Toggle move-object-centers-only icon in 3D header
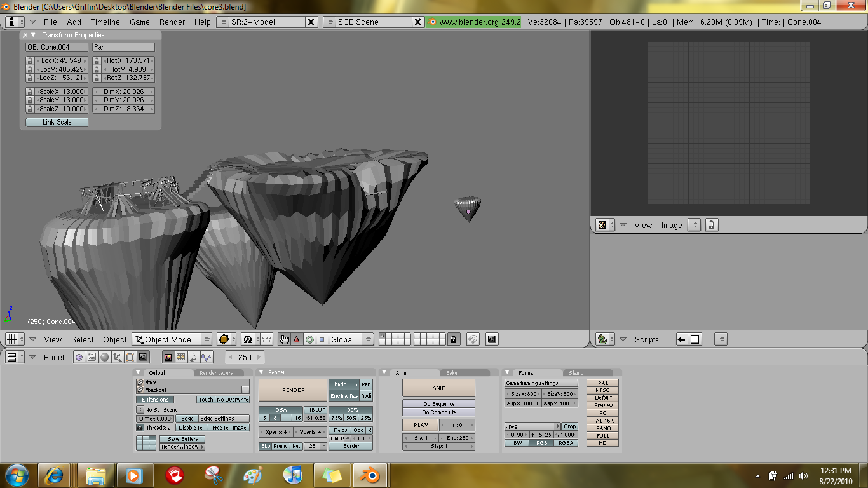The height and width of the screenshot is (488, 868). tap(266, 339)
